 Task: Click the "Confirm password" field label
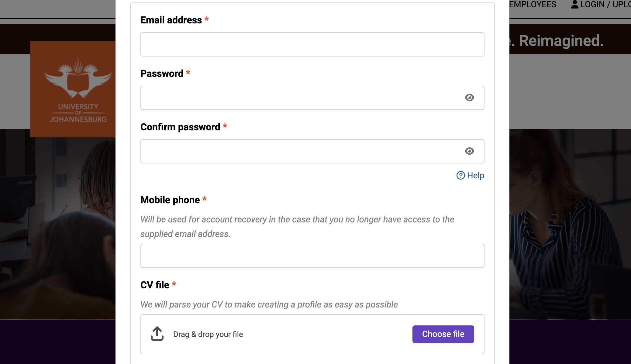pos(180,127)
